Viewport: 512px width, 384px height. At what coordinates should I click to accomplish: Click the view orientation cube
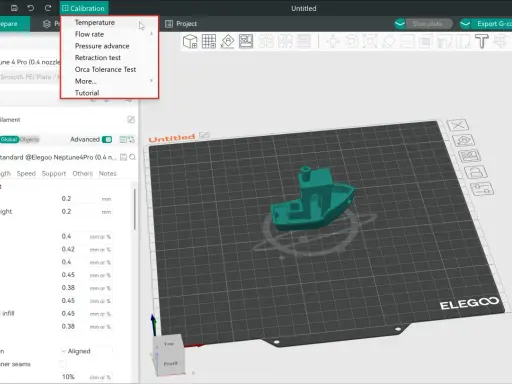(169, 355)
